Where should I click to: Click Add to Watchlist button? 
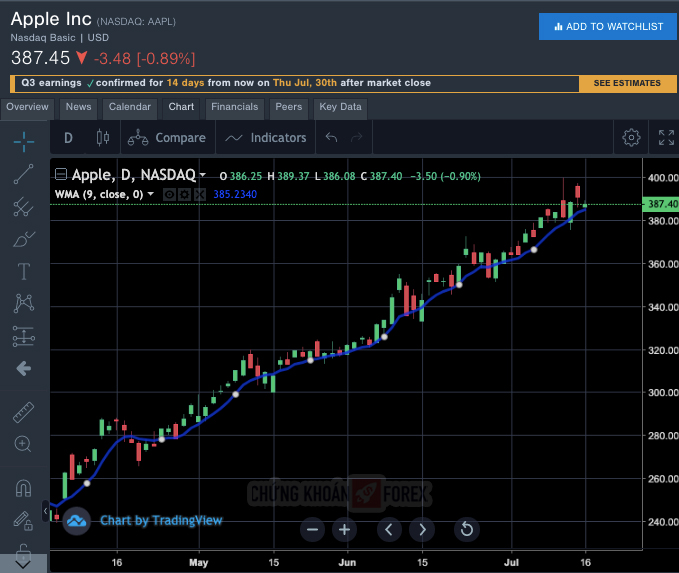tap(608, 26)
